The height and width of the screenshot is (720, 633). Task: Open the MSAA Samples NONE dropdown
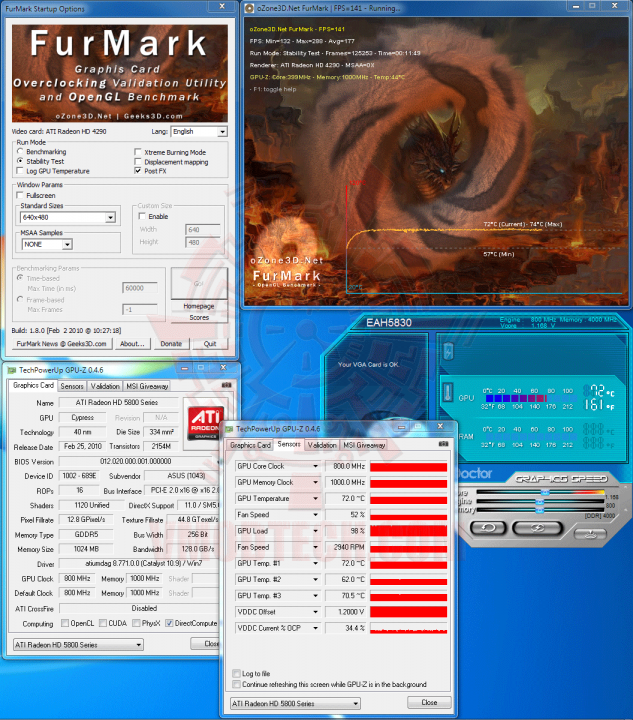[x=47, y=244]
